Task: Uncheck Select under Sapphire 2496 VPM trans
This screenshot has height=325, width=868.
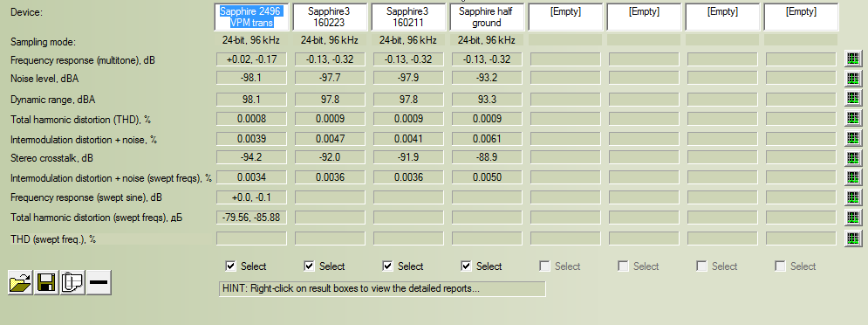Action: (231, 266)
